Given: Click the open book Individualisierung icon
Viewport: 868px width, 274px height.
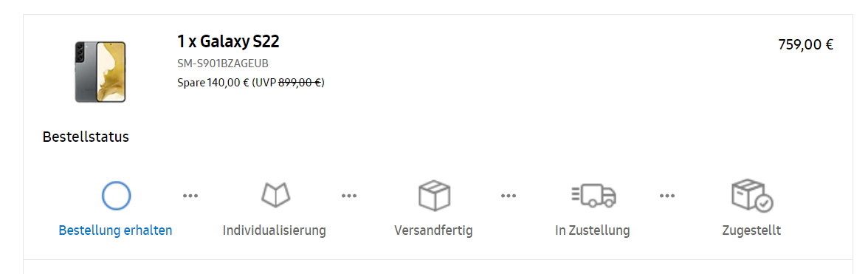Looking at the screenshot, I should tap(276, 196).
